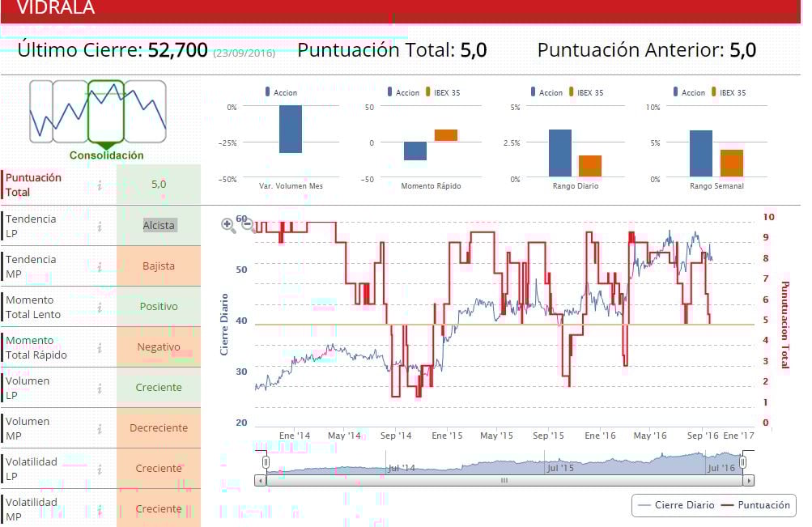Viewport: 812px width, 527px height.
Task: Toggle Accion legend in Momento Rápido chart
Action: 403,92
